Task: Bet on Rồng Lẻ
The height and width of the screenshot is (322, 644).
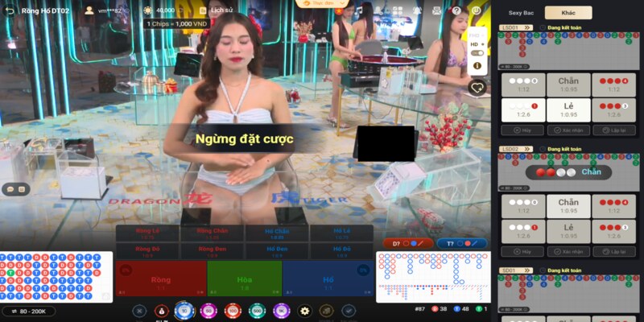Action: coord(147,233)
